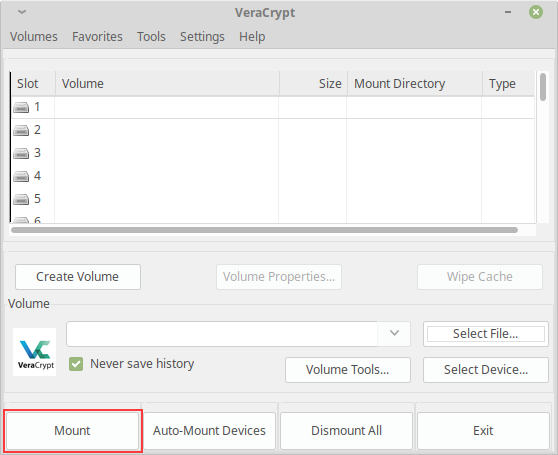Select drive slot 4 icon
This screenshot has height=455, width=558.
click(x=21, y=176)
